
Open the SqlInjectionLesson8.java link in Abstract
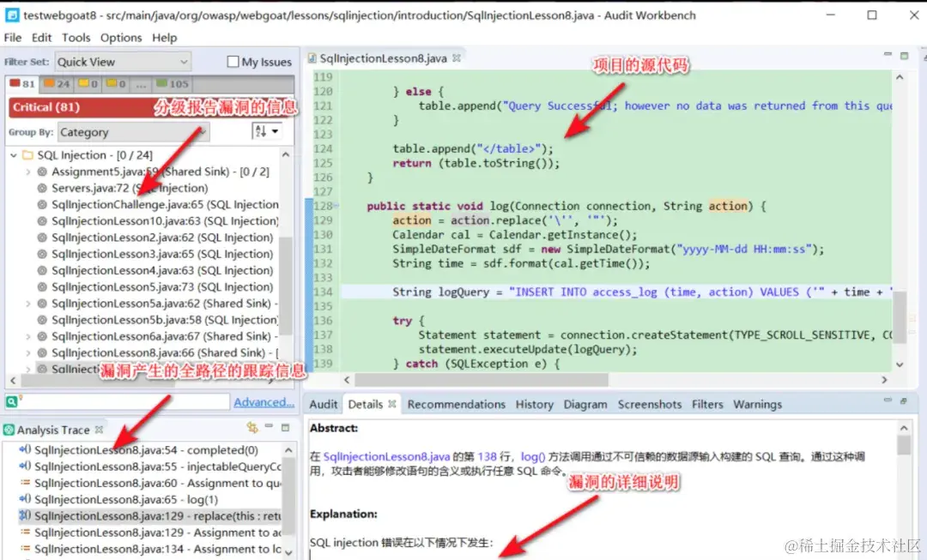click(x=386, y=456)
